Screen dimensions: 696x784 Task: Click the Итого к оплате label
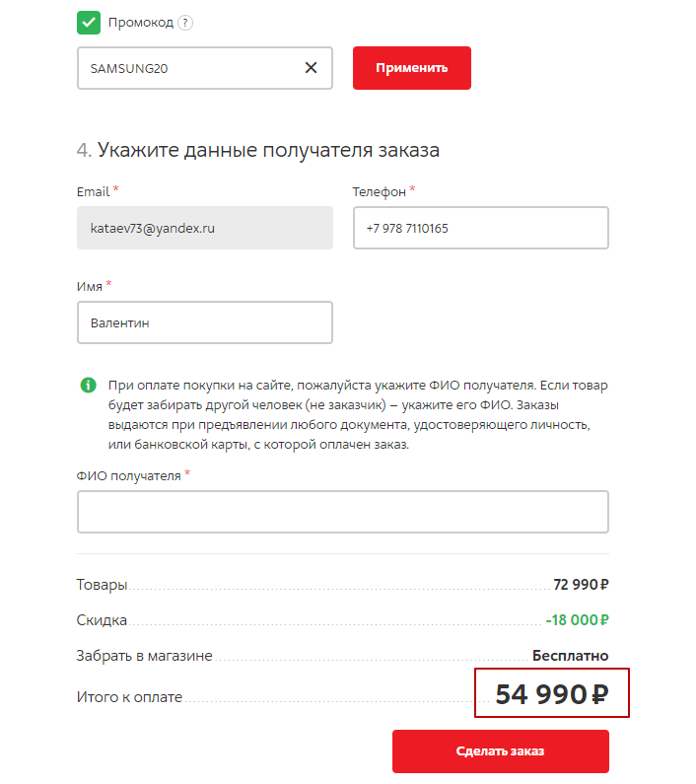[x=129, y=697]
